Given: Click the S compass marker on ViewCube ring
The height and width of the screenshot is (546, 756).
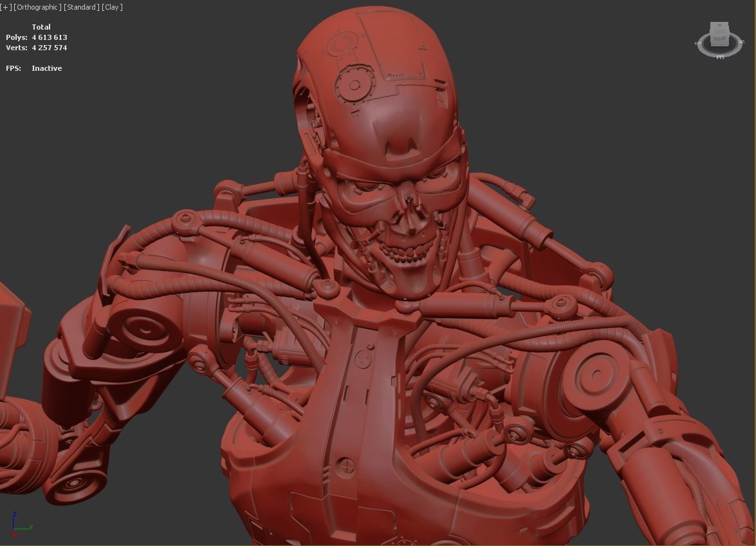Looking at the screenshot, I should click(699, 43).
